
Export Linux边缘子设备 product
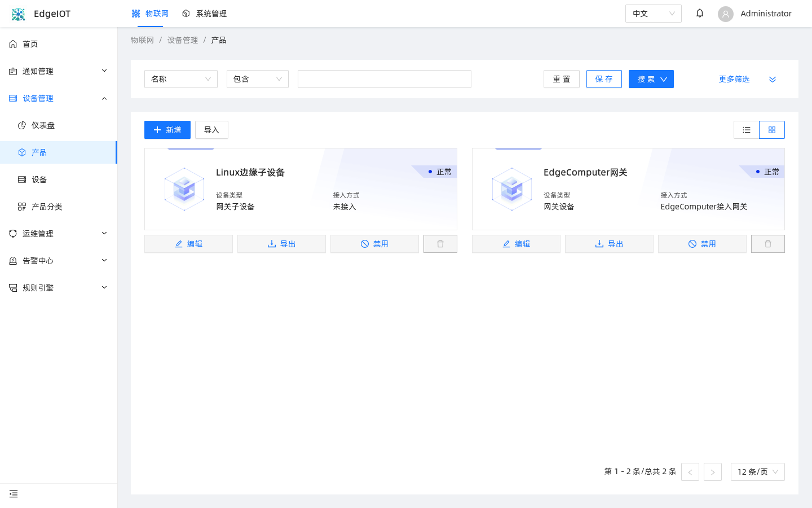(x=281, y=244)
